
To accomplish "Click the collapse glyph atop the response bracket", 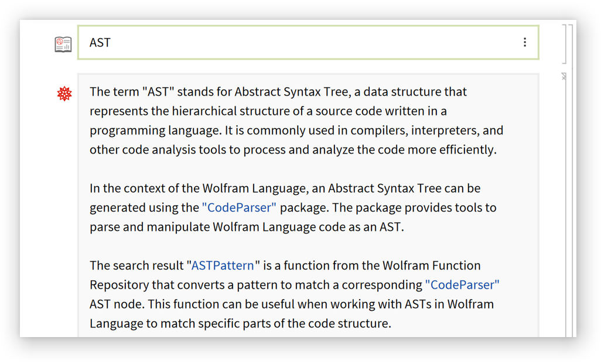I will tap(563, 76).
